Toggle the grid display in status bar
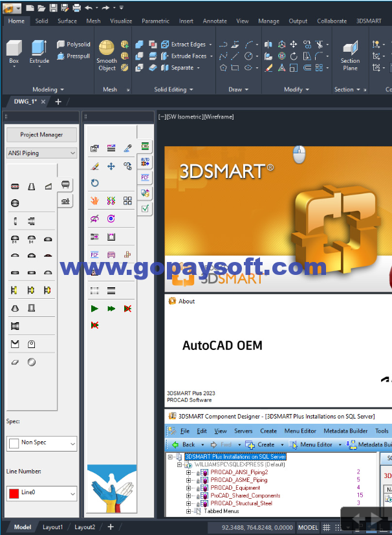 327,527
